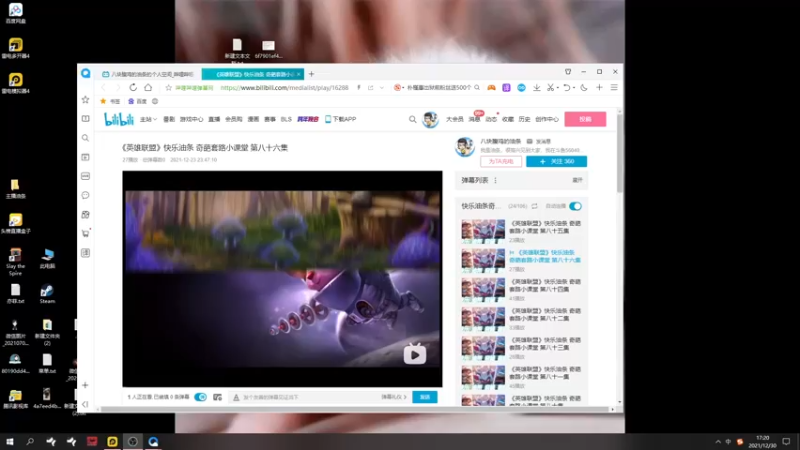Open 直播 in bilibili nav
The height and width of the screenshot is (450, 800).
(214, 119)
